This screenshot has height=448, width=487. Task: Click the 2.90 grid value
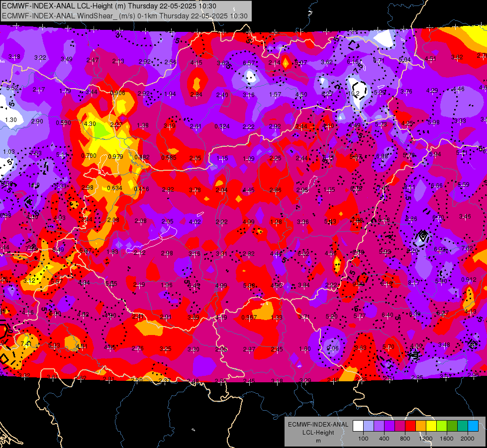(x=37, y=121)
